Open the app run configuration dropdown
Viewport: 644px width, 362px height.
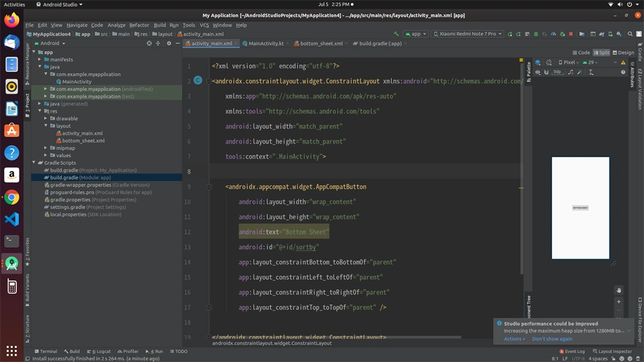(416, 34)
